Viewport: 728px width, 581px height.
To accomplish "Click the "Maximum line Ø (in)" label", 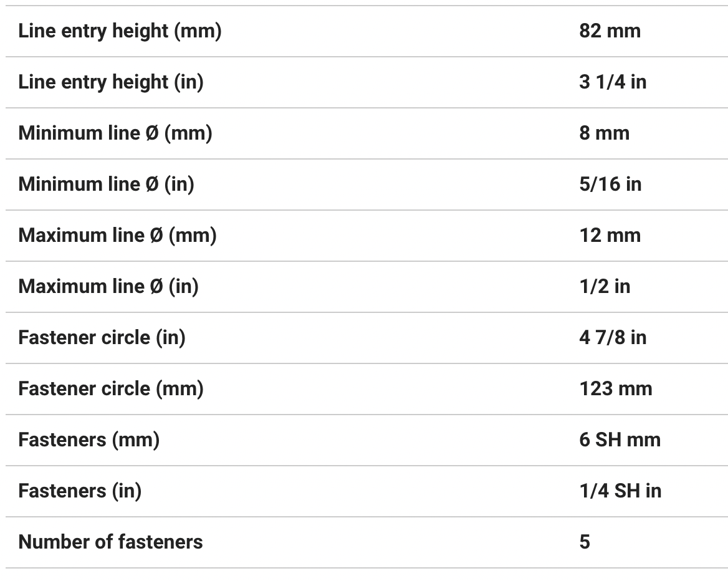I will [108, 287].
